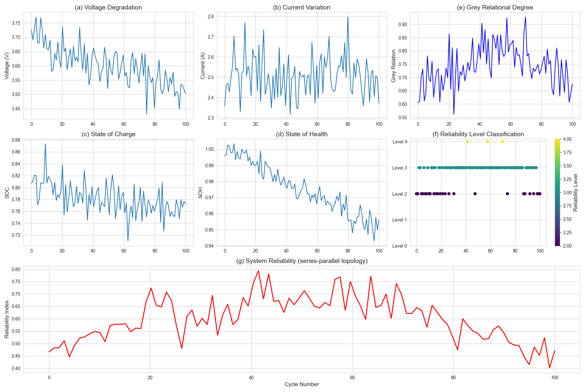
Task: Click the viridis colorbar gradient strip
Action: click(558, 192)
